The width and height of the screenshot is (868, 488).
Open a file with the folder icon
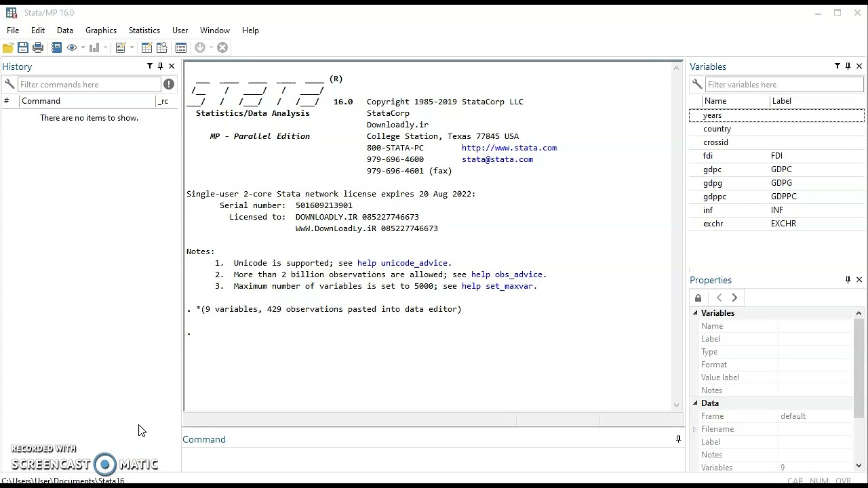(x=8, y=47)
